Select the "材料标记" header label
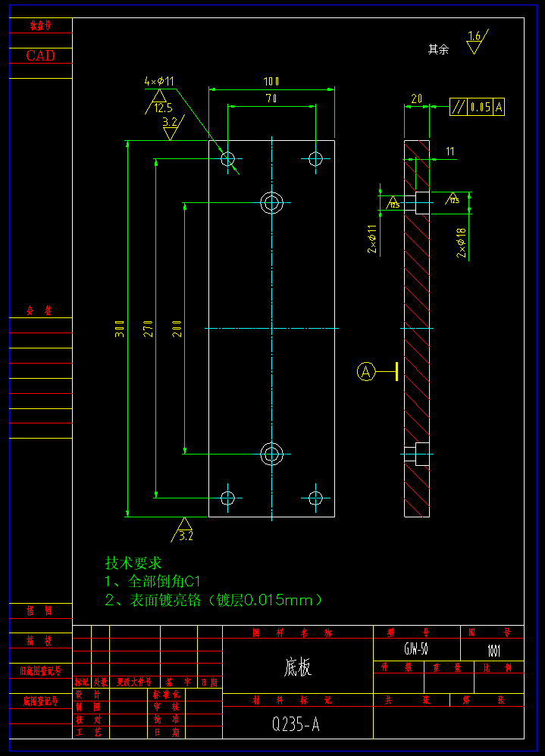The image size is (545, 756). click(293, 700)
